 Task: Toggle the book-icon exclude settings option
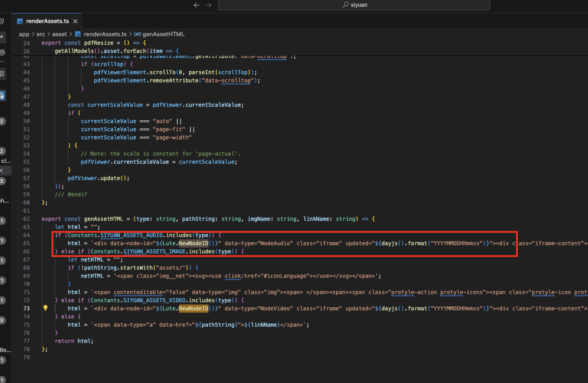pyautogui.click(x=2, y=73)
